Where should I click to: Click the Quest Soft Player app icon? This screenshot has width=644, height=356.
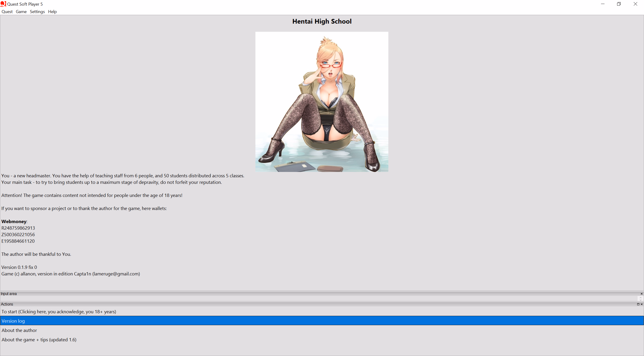[3, 4]
